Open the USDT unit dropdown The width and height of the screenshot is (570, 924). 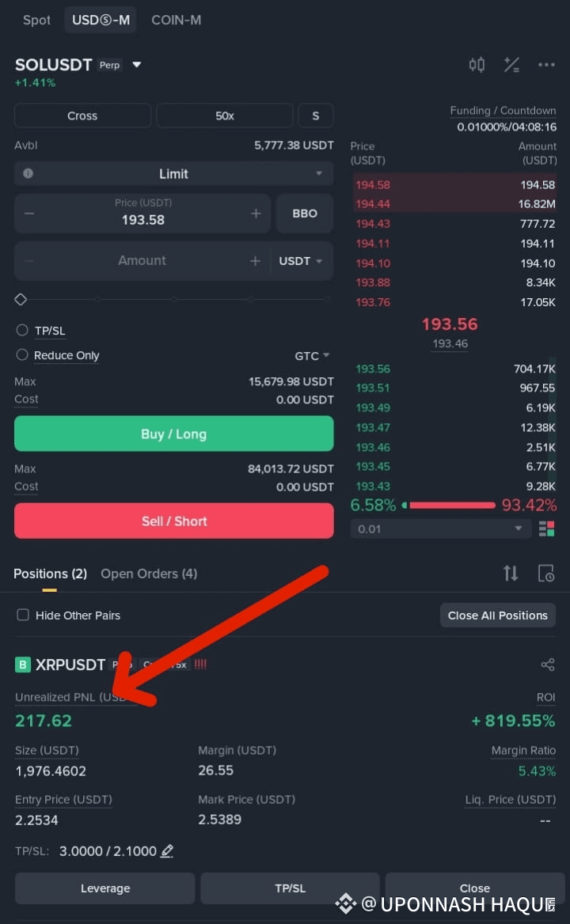[x=301, y=260]
